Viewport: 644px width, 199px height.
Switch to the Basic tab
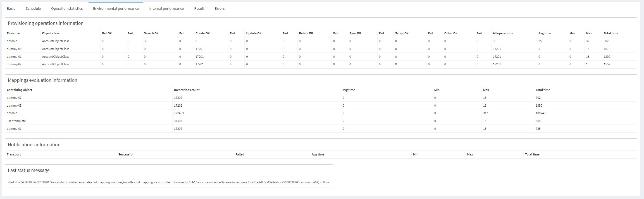(x=11, y=8)
